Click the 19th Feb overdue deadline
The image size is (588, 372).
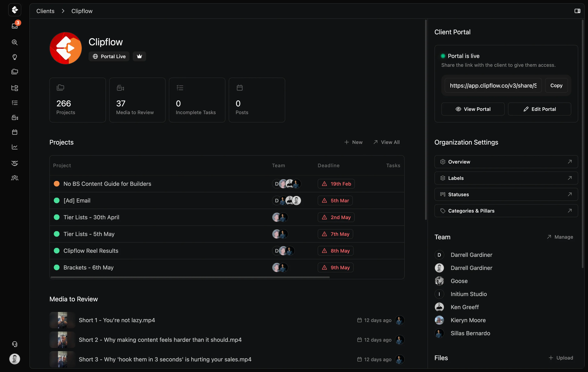click(x=336, y=184)
